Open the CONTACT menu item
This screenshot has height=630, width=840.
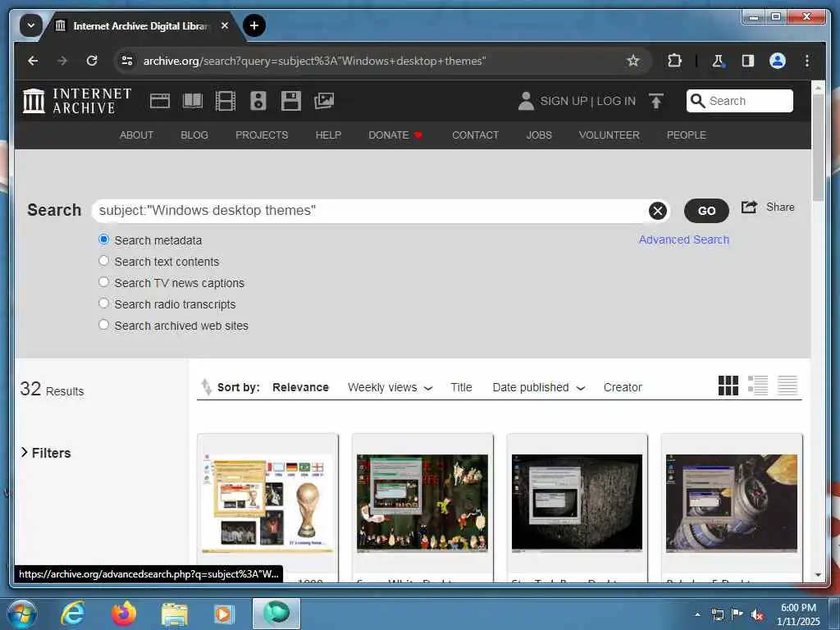pyautogui.click(x=475, y=135)
